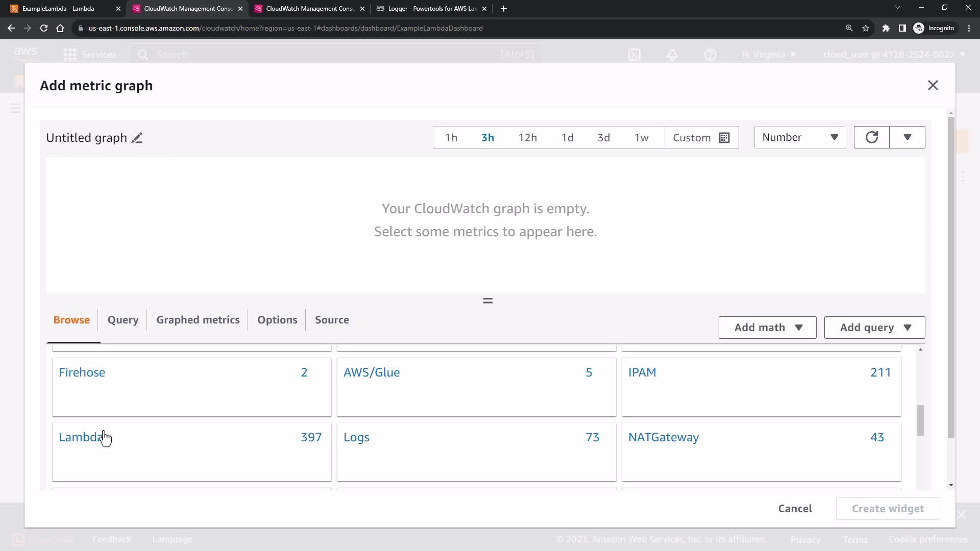Click the refresh graph icon
This screenshot has height=551, width=980.
(871, 137)
